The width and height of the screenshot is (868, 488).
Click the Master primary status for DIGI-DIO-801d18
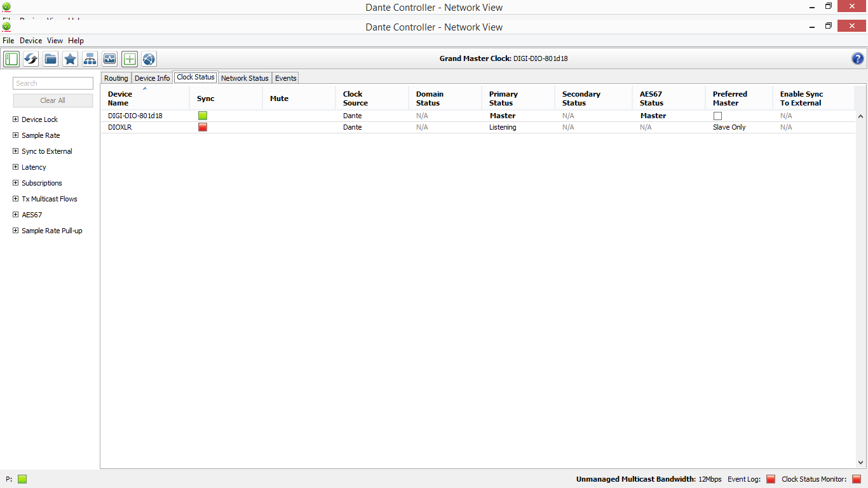pyautogui.click(x=503, y=116)
